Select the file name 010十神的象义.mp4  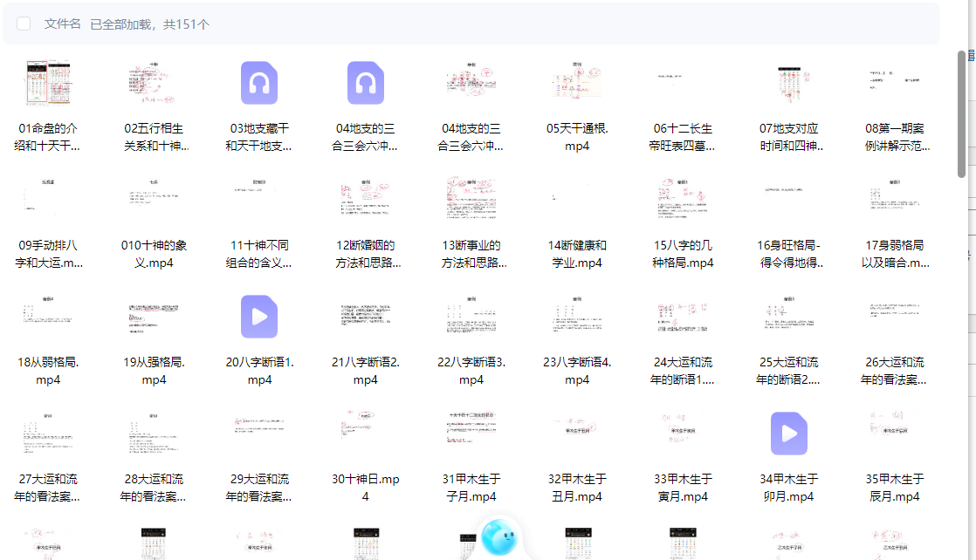[x=154, y=254]
